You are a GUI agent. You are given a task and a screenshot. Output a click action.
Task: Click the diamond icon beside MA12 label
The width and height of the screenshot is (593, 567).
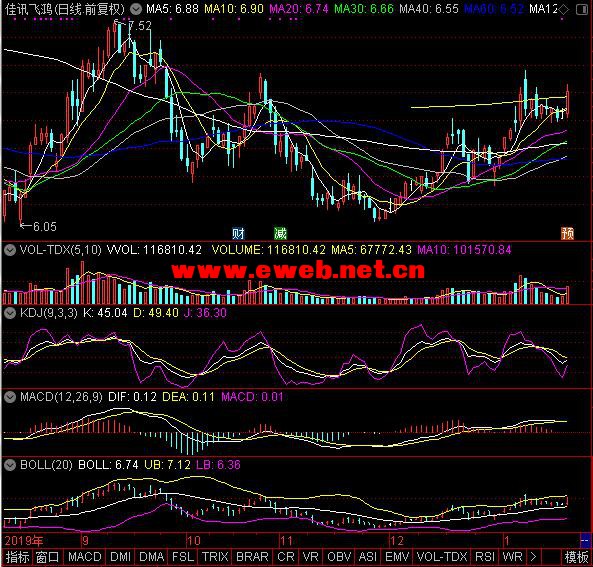click(564, 9)
